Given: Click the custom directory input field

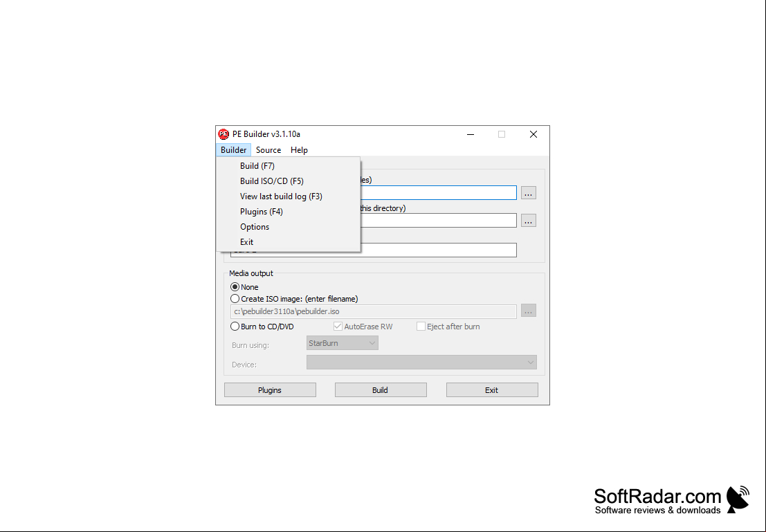Looking at the screenshot, I should click(438, 220).
